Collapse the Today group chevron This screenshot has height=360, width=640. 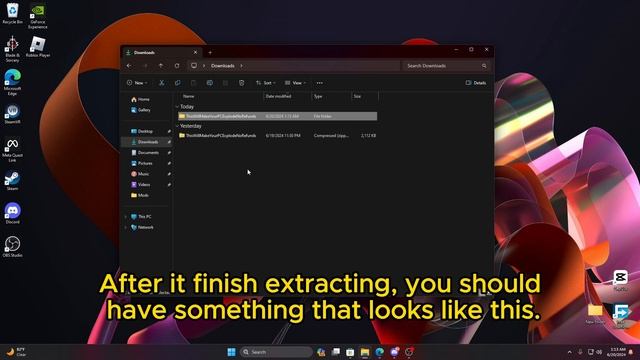click(178, 107)
